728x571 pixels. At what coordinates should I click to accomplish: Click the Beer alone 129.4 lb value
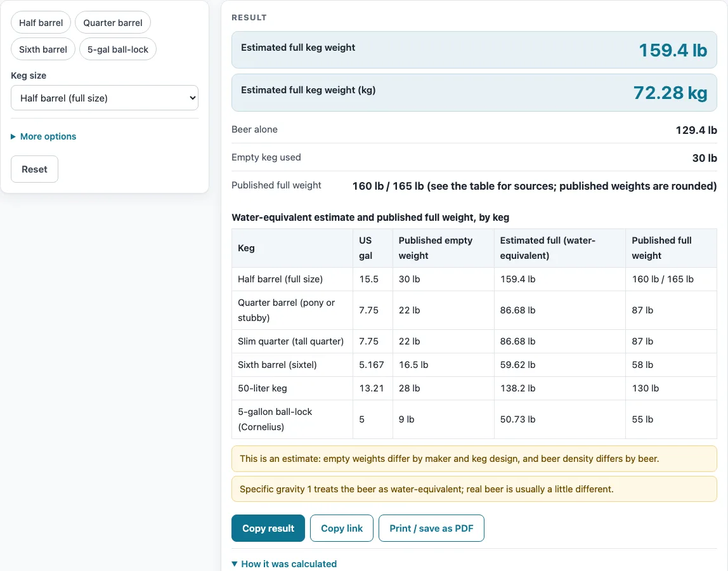tap(696, 130)
